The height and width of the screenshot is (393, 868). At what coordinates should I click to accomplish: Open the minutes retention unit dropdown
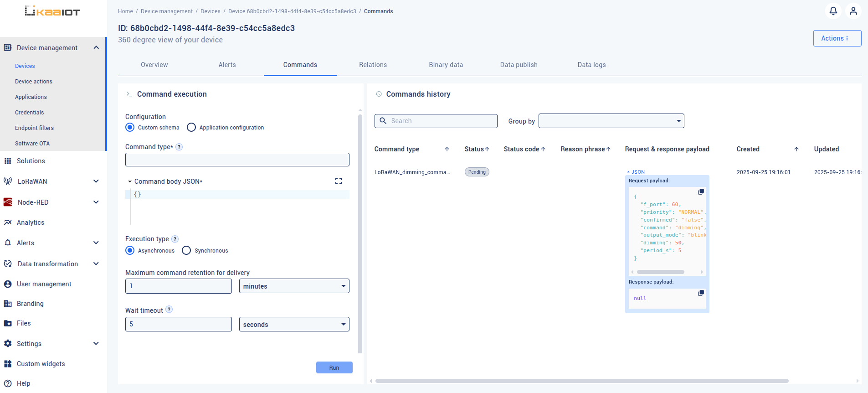click(x=294, y=286)
